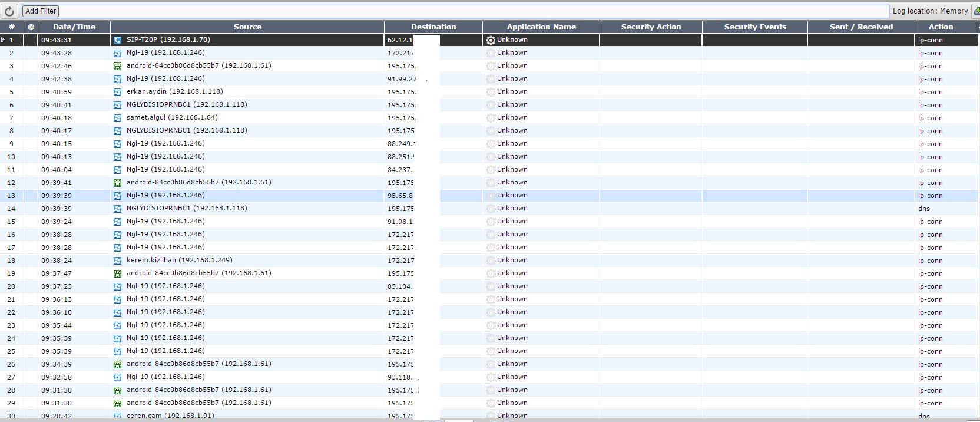This screenshot has width=980, height=422.
Task: Select the 09:43:31 time cell
Action: [x=57, y=40]
